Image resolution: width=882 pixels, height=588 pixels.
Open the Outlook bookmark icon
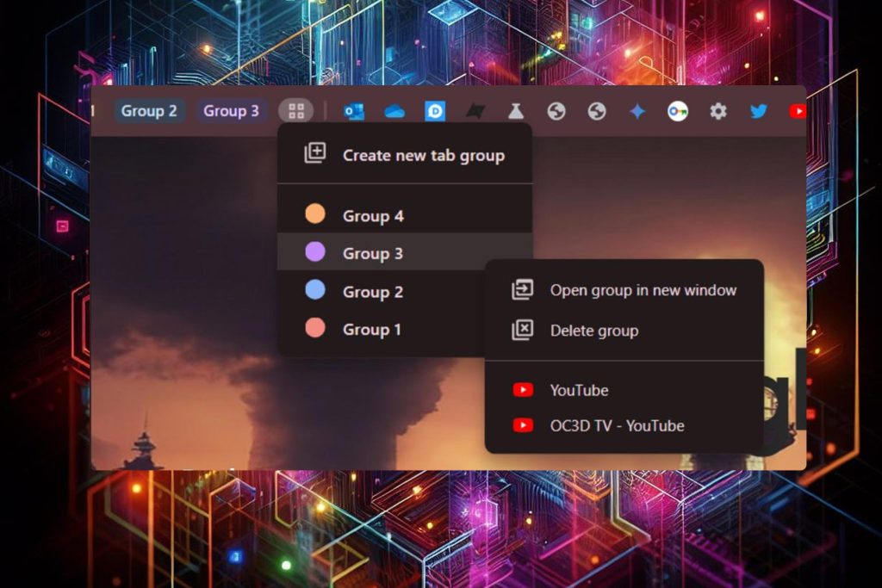354,111
